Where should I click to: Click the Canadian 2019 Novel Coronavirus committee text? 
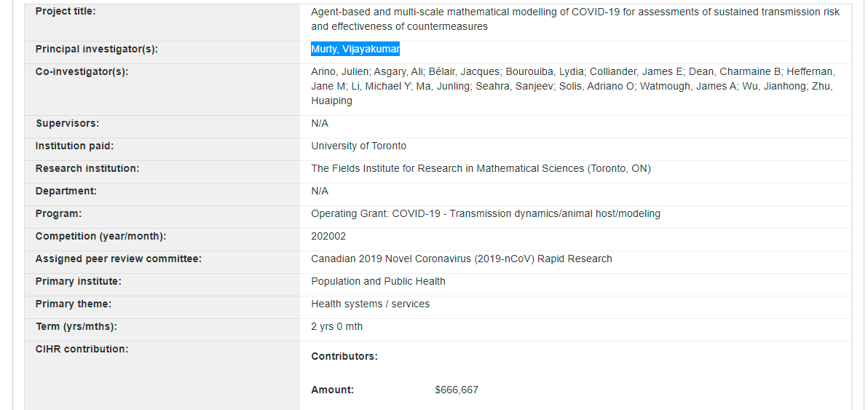pos(461,259)
